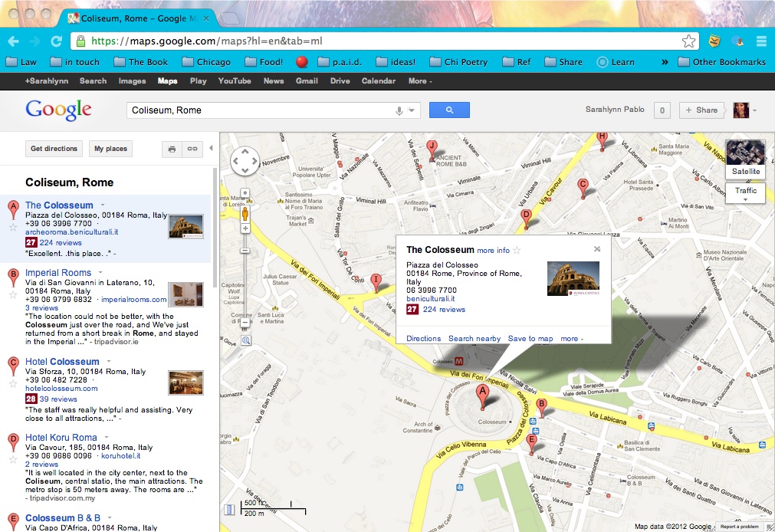The image size is (775, 532).
Task: Star The Colosseum in the info window
Action: coord(517,250)
